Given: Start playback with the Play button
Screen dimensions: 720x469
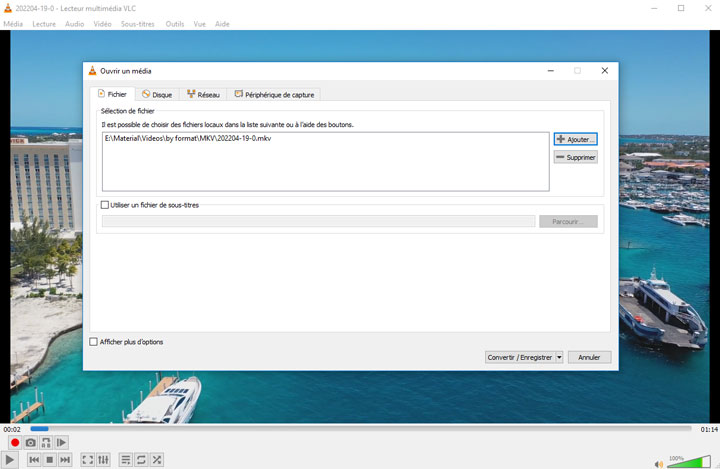Looking at the screenshot, I should click(x=10, y=459).
